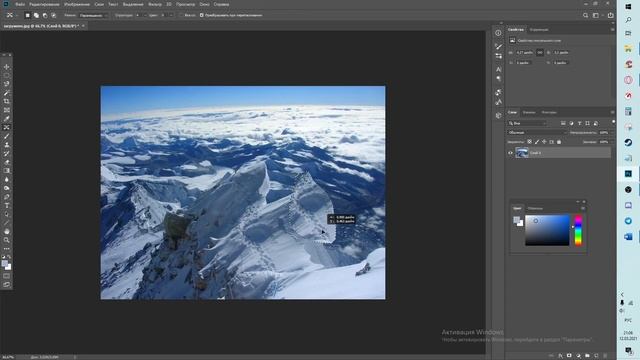640x360 pixels.
Task: Select the Blur tool
Action: 7,180
